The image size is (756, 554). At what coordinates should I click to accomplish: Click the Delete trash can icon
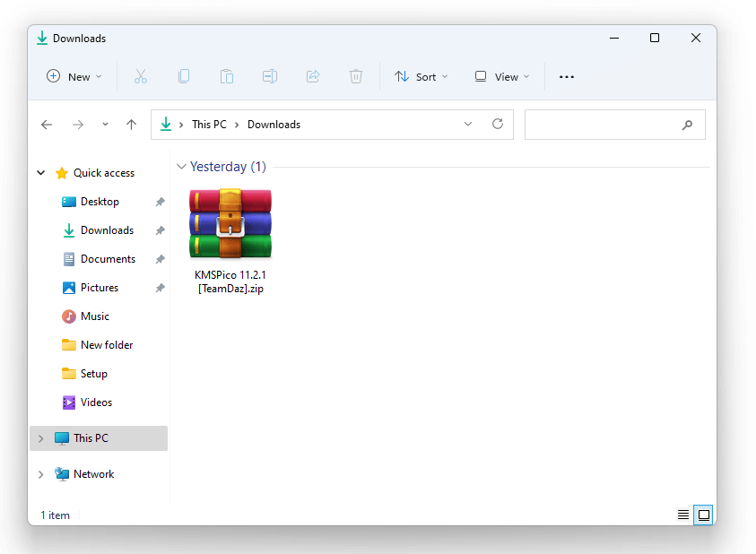pyautogui.click(x=356, y=77)
